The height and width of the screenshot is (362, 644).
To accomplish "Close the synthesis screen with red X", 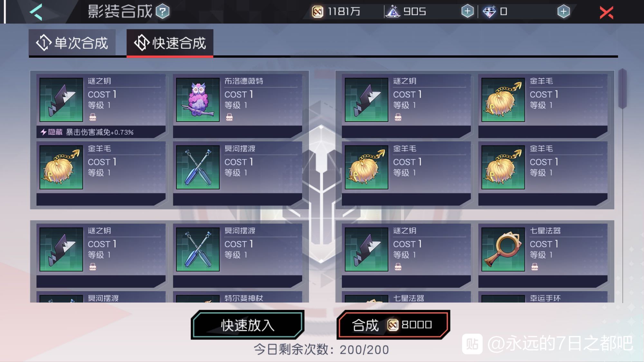I will 606,13.
